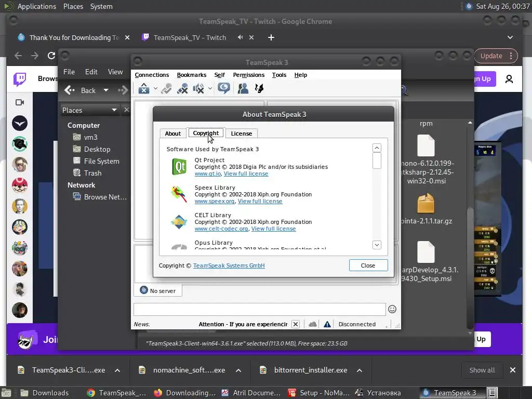Switch to Atril Document taskbar entry
The width and height of the screenshot is (532, 399).
coord(251,393)
